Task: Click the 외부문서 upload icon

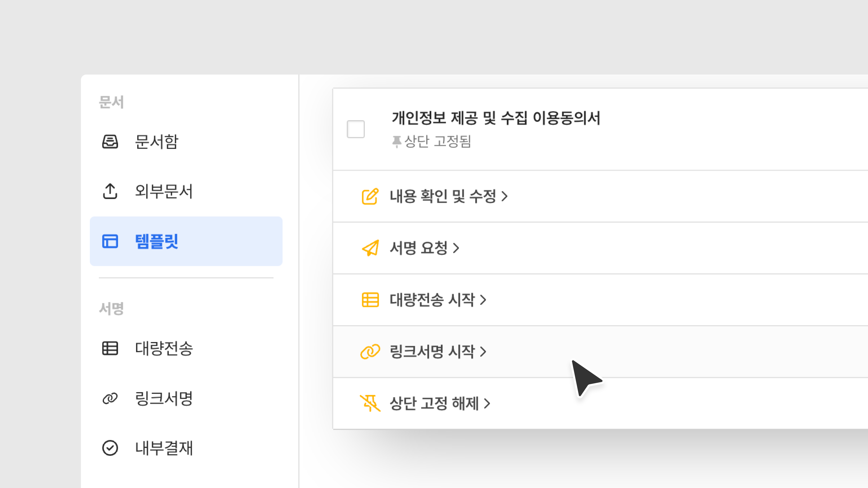Action: (110, 191)
